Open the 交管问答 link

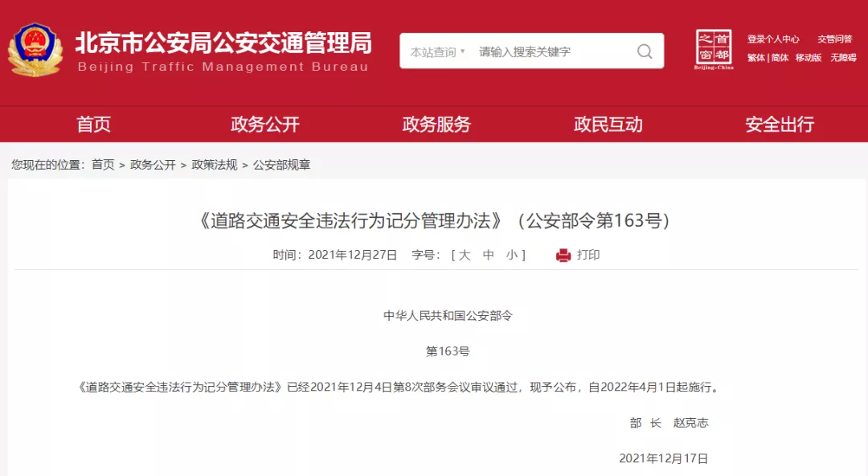point(835,39)
